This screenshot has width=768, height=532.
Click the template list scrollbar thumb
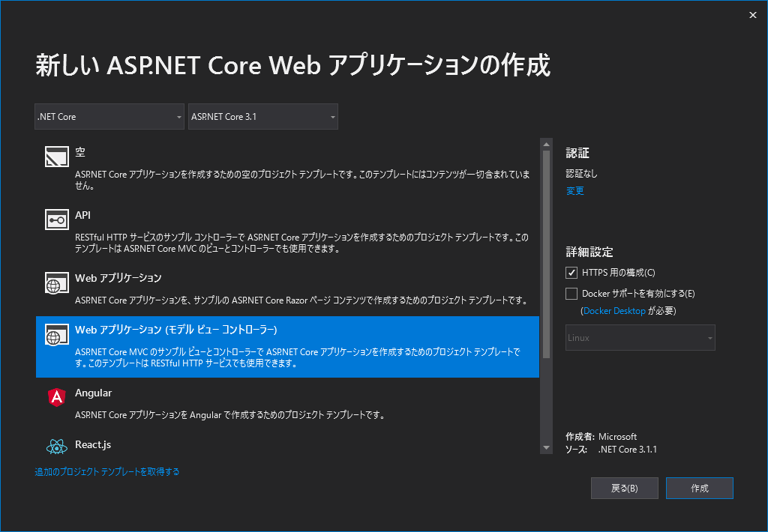click(546, 255)
